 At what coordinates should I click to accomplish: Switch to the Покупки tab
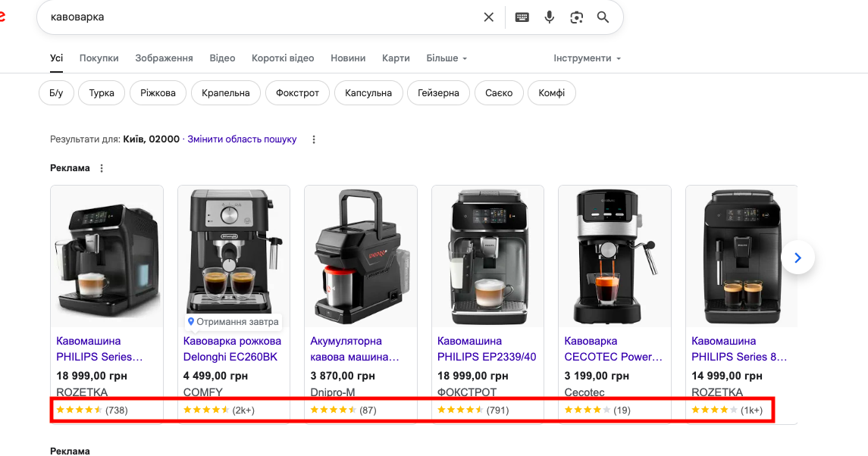[99, 58]
